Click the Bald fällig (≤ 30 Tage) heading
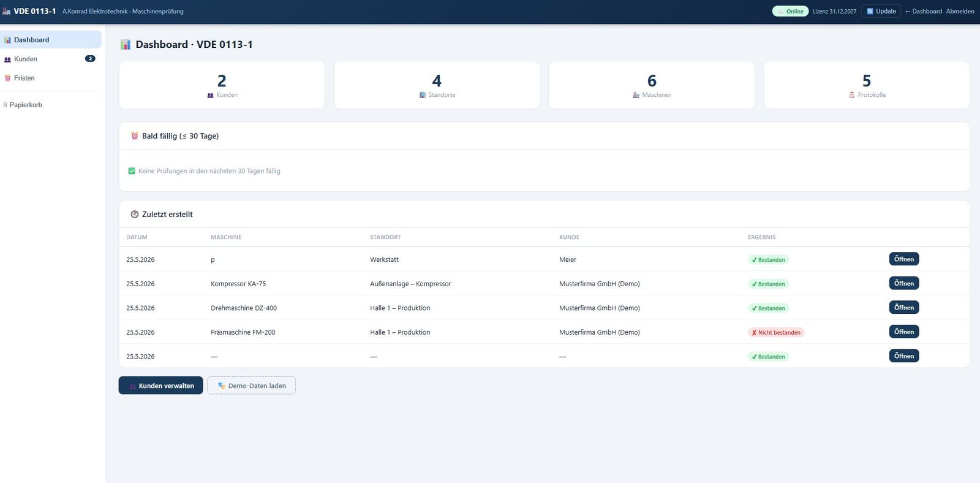Screen dimensions: 980x483 tap(180, 136)
